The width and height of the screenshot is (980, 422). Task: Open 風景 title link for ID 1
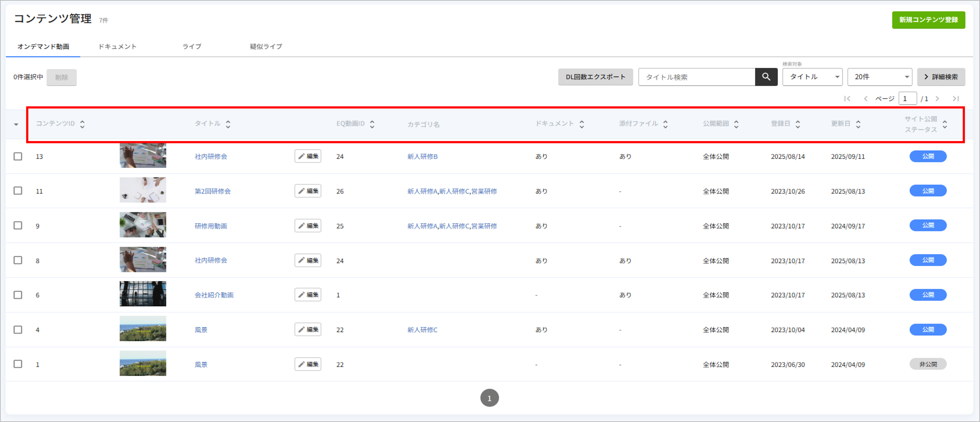(x=201, y=364)
